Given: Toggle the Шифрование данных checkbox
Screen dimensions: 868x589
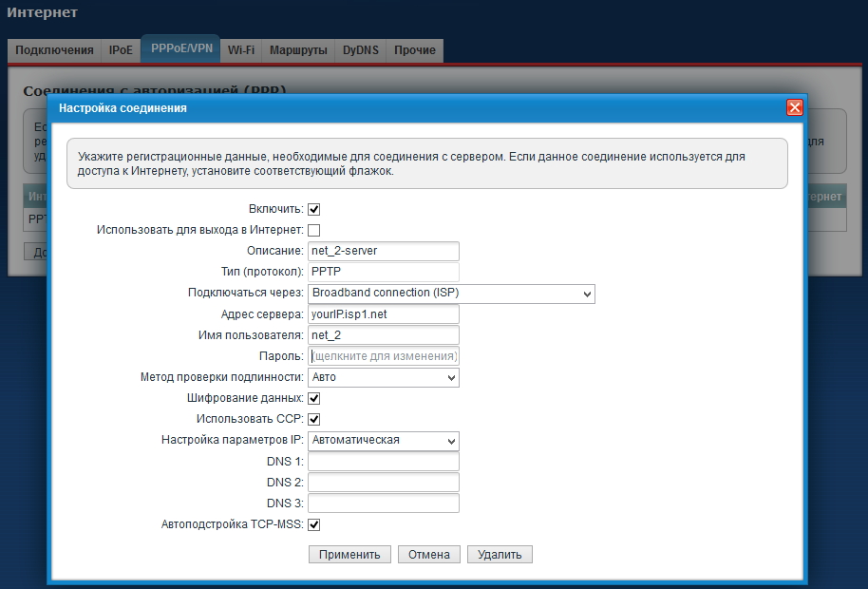Looking at the screenshot, I should tap(314, 399).
